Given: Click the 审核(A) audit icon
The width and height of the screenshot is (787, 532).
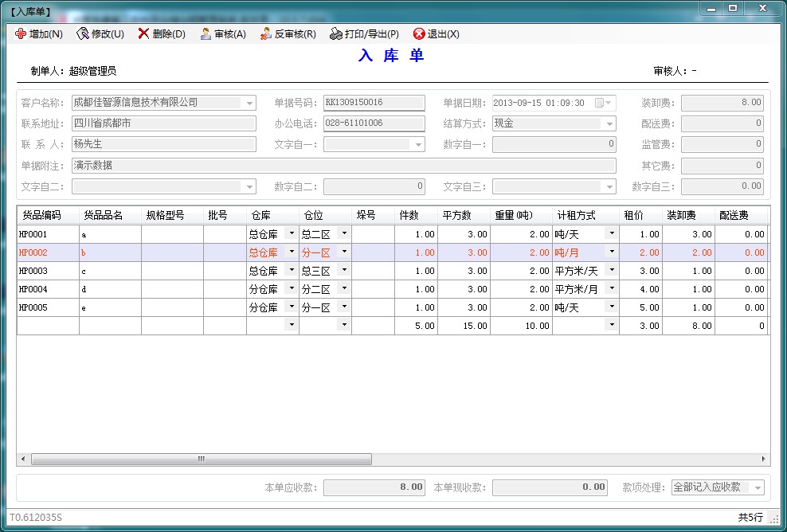Looking at the screenshot, I should click(206, 34).
